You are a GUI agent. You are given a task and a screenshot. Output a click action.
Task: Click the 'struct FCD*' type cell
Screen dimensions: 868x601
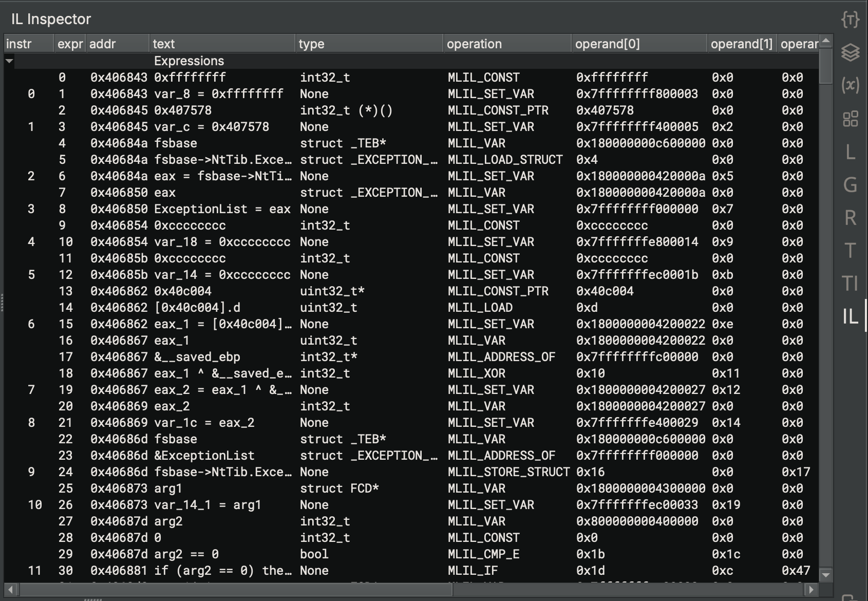pos(339,489)
